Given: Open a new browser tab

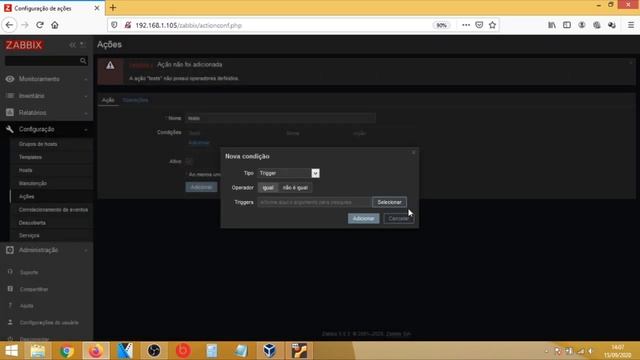Looking at the screenshot, I should [113, 8].
